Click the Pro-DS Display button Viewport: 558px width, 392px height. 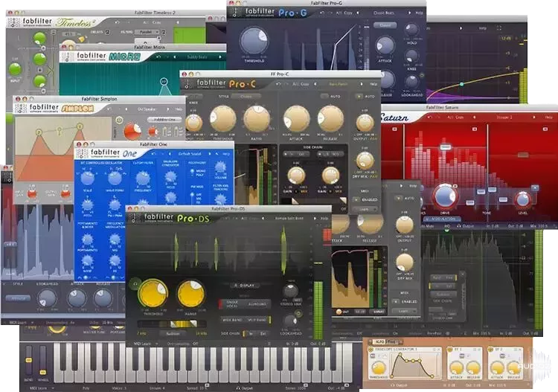246,286
